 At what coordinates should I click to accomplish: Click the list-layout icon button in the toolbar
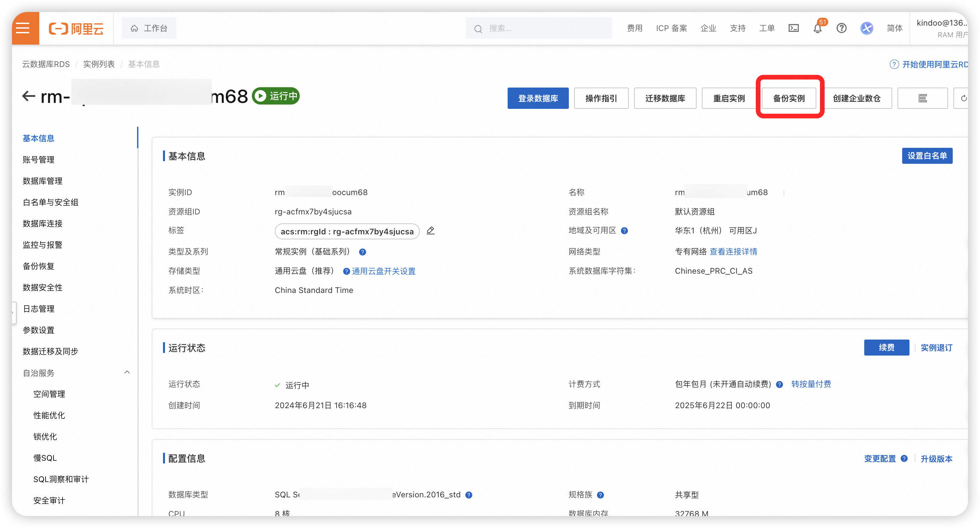coord(922,98)
